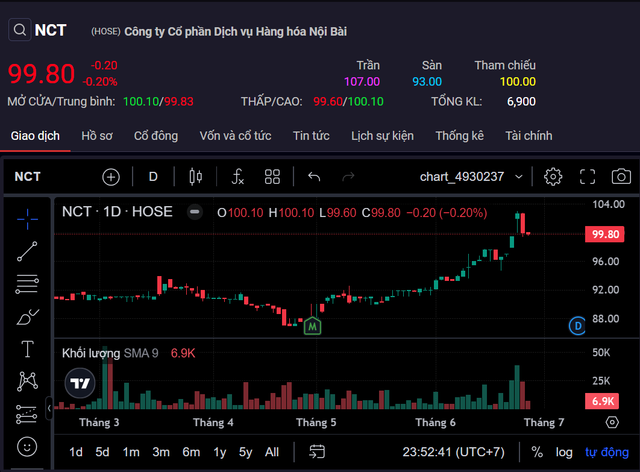Screen dimensions: 640x472
Task: Switch to the Giao dịch tab
Action: 35,136
